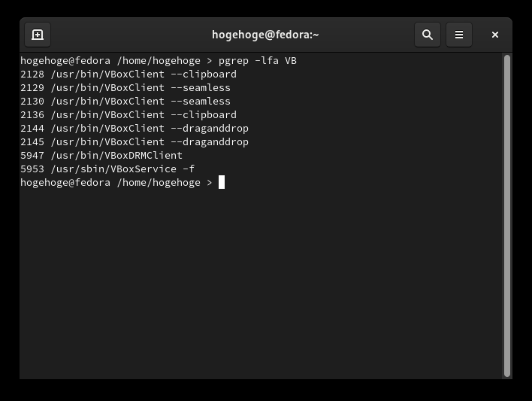Select line 5953 /usr/sbin/VBoxService -f

[107, 169]
